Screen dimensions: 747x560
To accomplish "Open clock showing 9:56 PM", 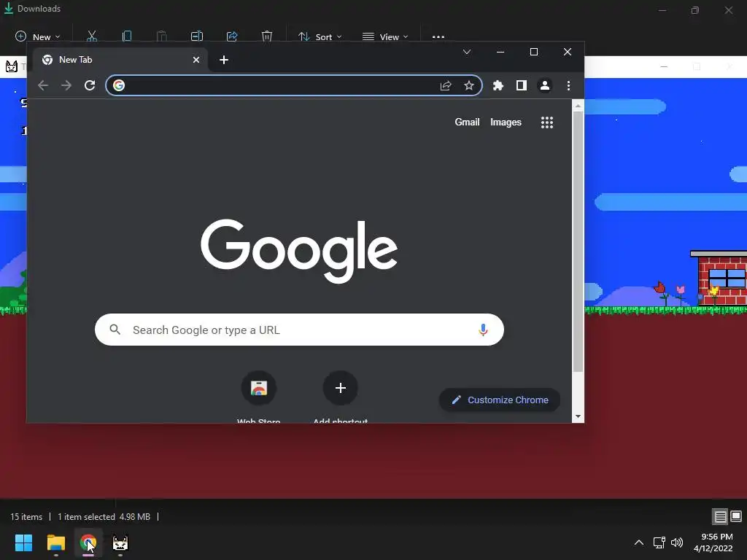I will click(713, 542).
